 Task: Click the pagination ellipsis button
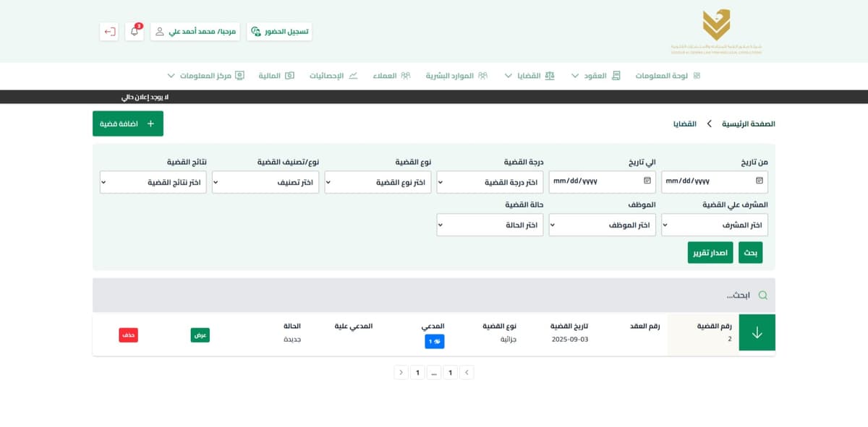pyautogui.click(x=433, y=373)
